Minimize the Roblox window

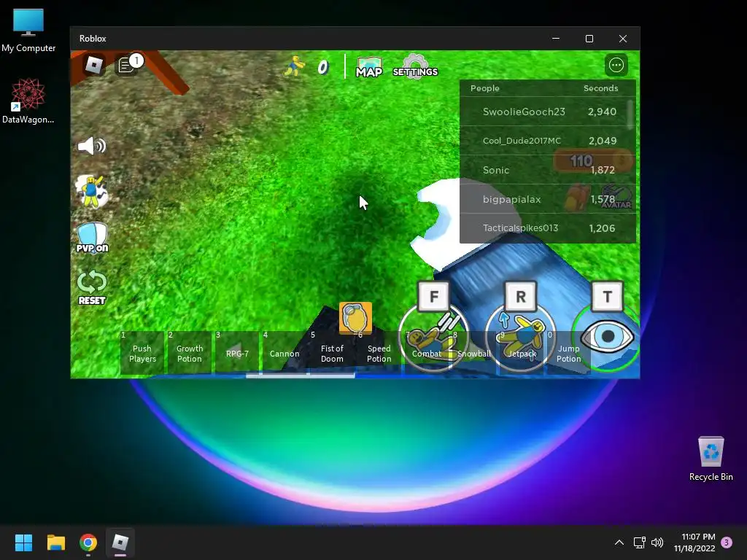pos(556,39)
